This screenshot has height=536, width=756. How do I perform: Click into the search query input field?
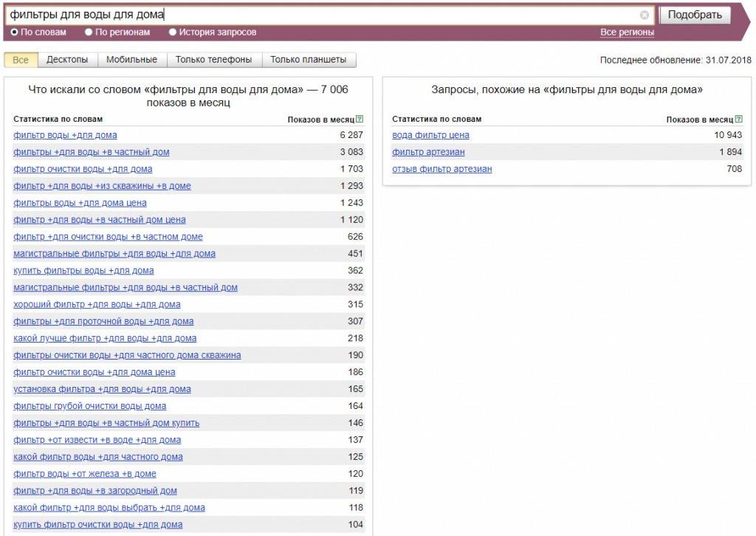click(x=323, y=15)
